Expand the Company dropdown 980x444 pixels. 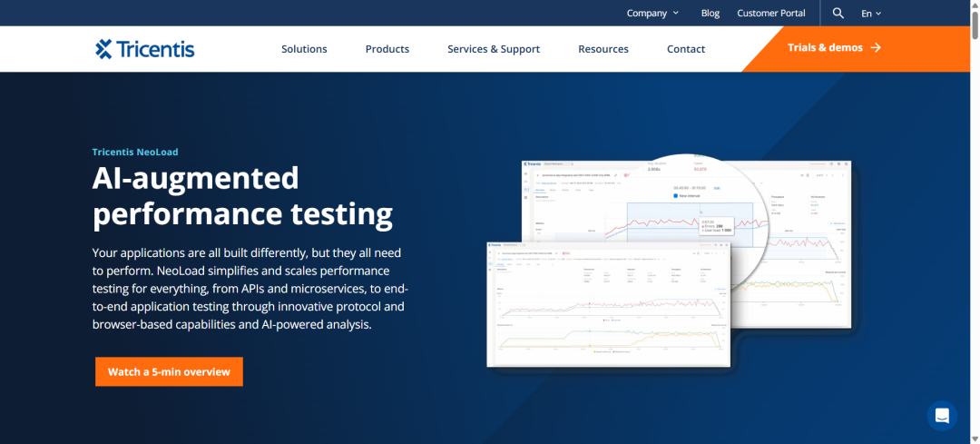[x=652, y=13]
